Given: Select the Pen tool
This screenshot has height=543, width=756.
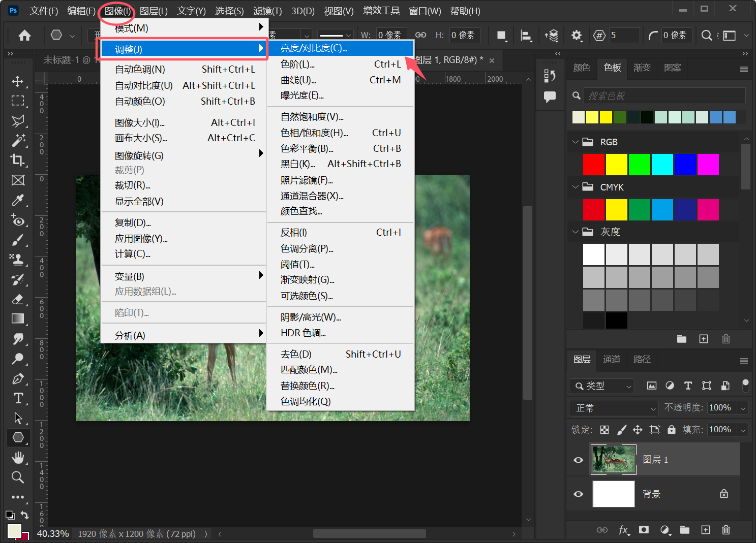Looking at the screenshot, I should pos(18,378).
